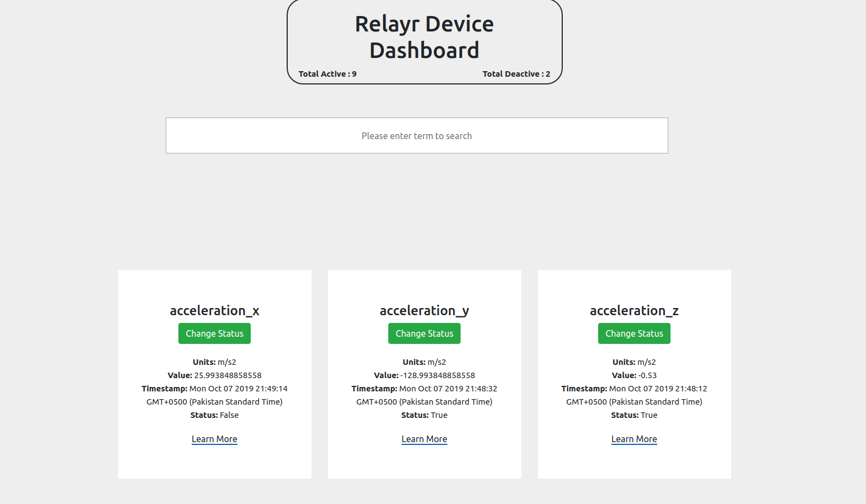Click GMT+0500 line on acceleration_y card
866x504 pixels.
pos(424,402)
